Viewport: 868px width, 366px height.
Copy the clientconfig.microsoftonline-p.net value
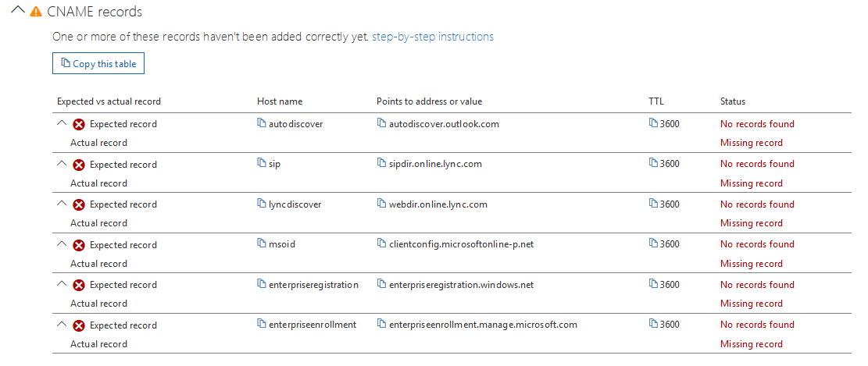(380, 243)
